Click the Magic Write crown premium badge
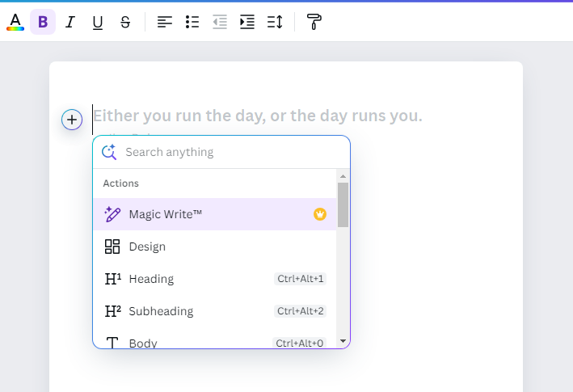 [x=320, y=214]
